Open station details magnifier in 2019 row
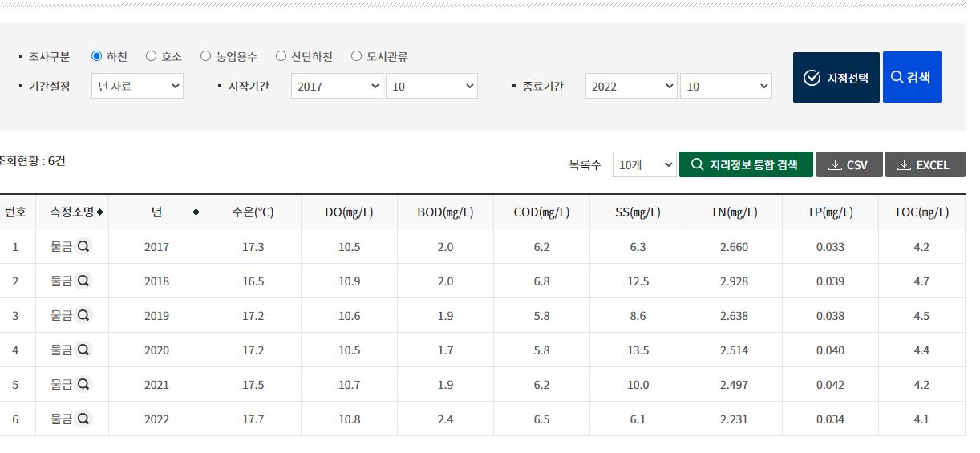The width and height of the screenshot is (980, 453). pyautogui.click(x=83, y=316)
